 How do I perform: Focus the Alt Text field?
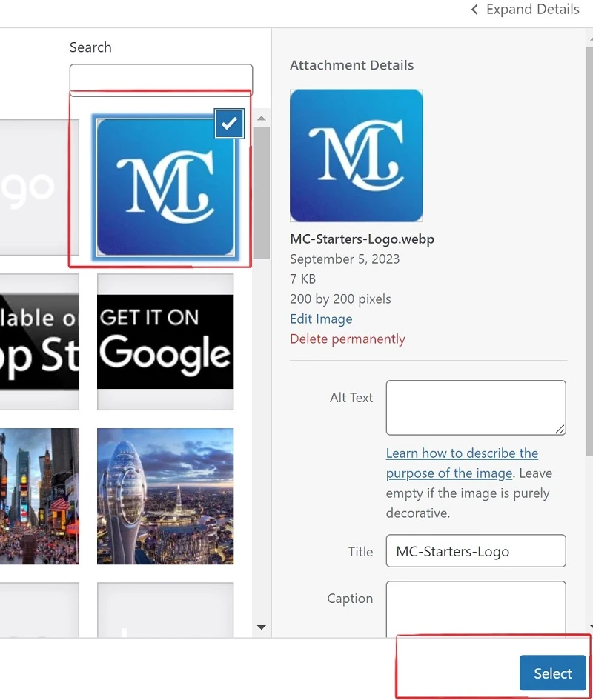[x=476, y=407]
